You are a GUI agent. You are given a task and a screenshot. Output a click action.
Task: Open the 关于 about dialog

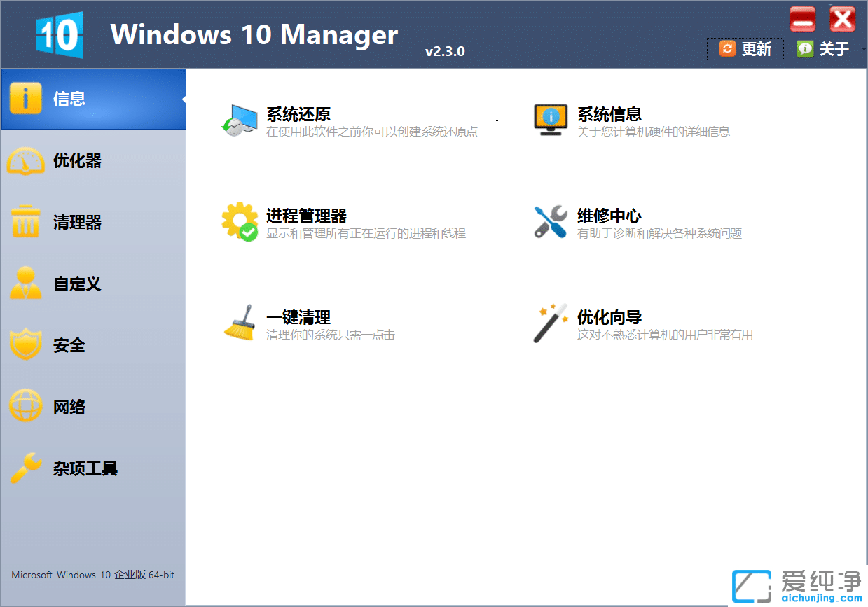pyautogui.click(x=835, y=48)
